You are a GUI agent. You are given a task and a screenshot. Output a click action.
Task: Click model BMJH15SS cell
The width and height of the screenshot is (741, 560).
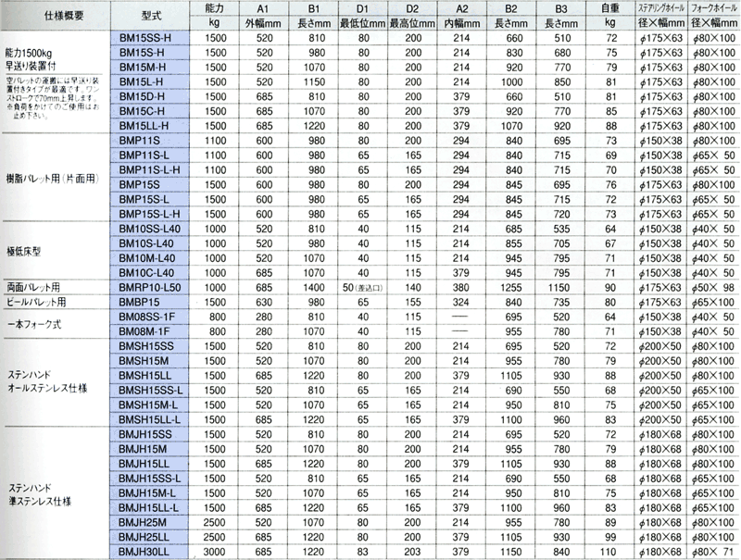pyautogui.click(x=150, y=434)
